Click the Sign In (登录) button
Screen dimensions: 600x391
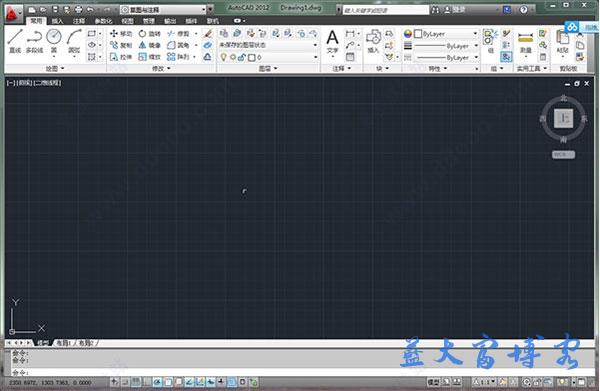pos(455,10)
